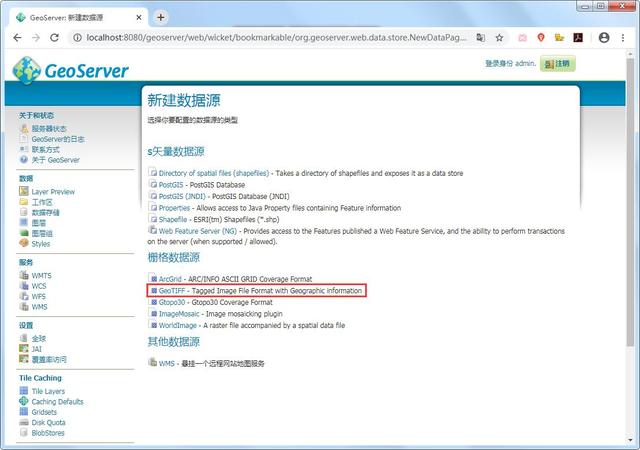Screen dimensions: 640x450
Task: Open Chrome three-dot menu
Action: coord(623,38)
